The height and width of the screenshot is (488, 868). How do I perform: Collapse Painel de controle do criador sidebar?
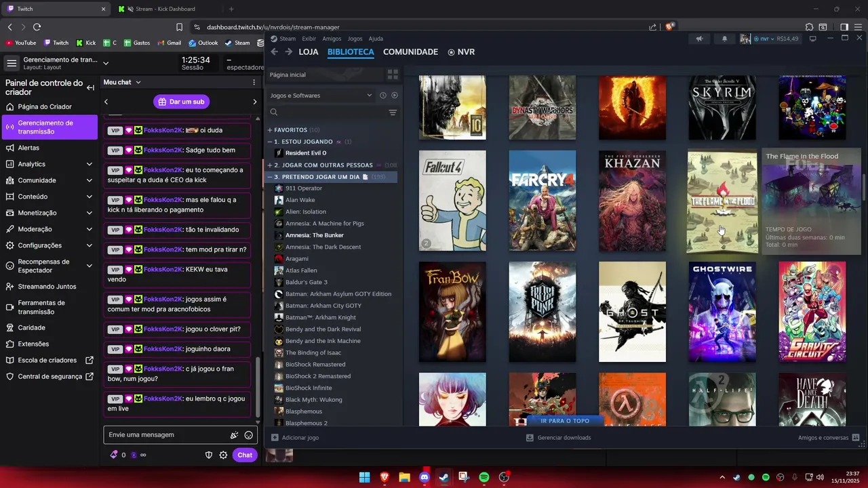pos(90,87)
